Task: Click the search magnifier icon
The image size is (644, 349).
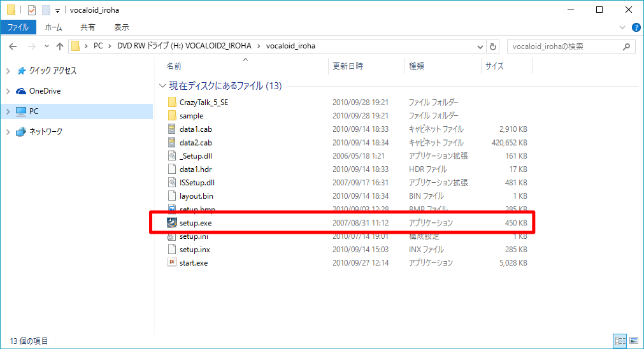Action: point(626,46)
